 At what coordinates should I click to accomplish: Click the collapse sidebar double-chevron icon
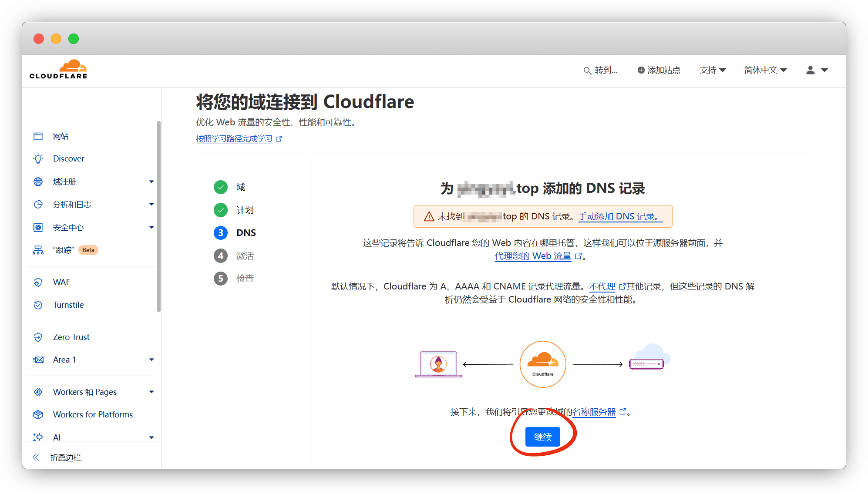click(36, 457)
